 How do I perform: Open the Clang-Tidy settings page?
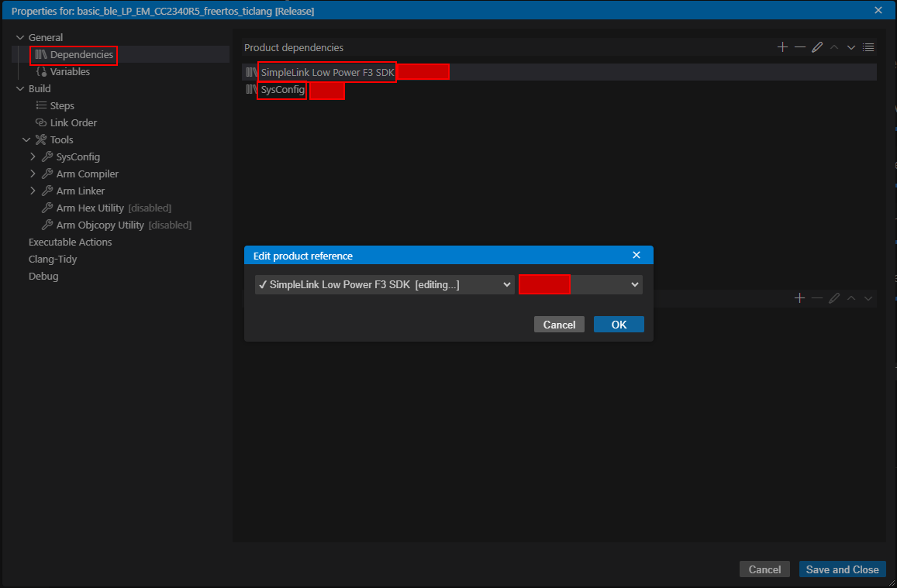click(53, 260)
